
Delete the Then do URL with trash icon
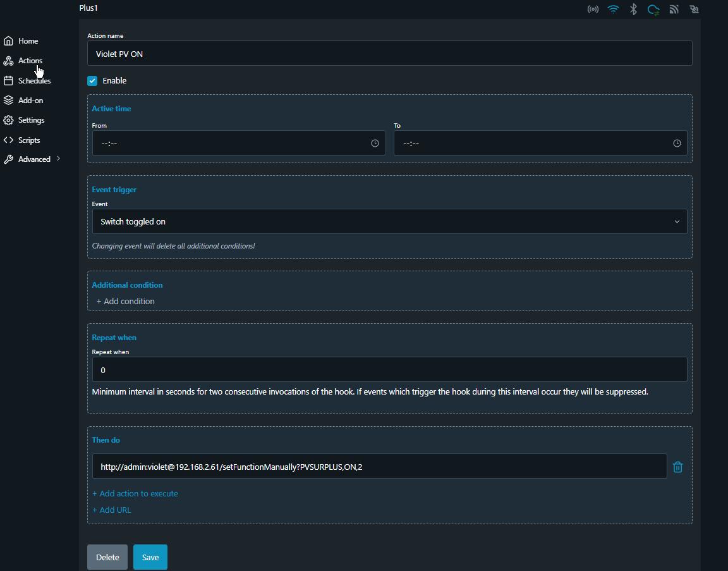[677, 467]
